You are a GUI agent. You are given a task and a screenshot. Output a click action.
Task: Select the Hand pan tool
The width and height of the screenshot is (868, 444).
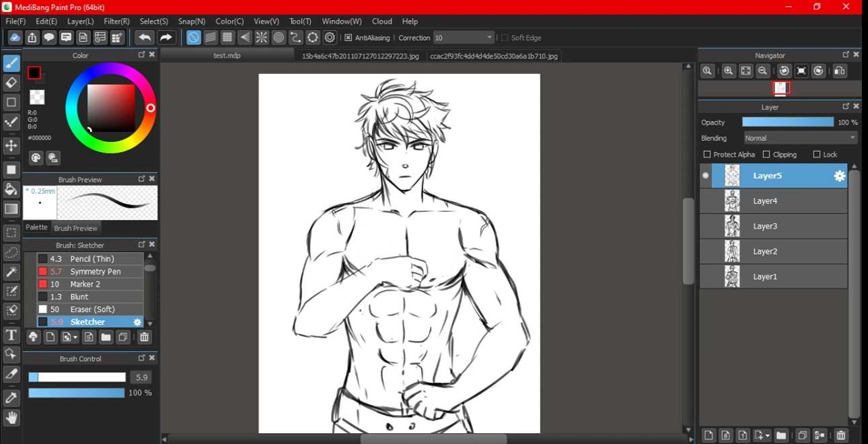click(x=11, y=418)
